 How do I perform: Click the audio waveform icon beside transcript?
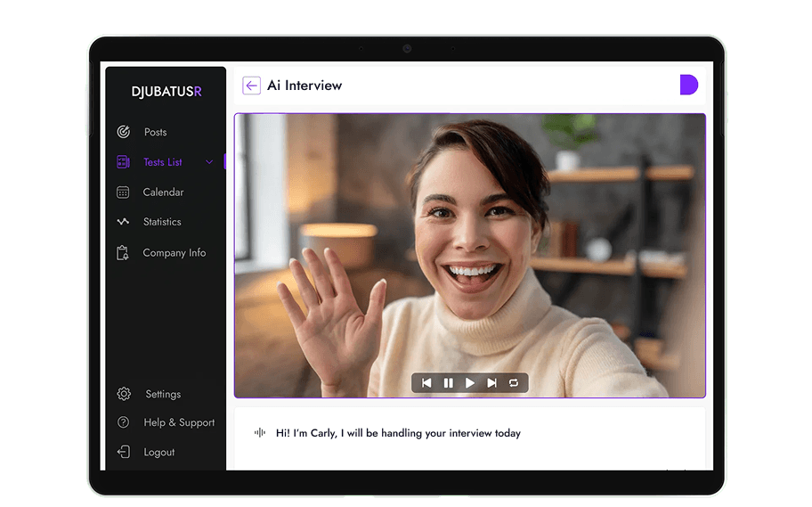tap(260, 432)
